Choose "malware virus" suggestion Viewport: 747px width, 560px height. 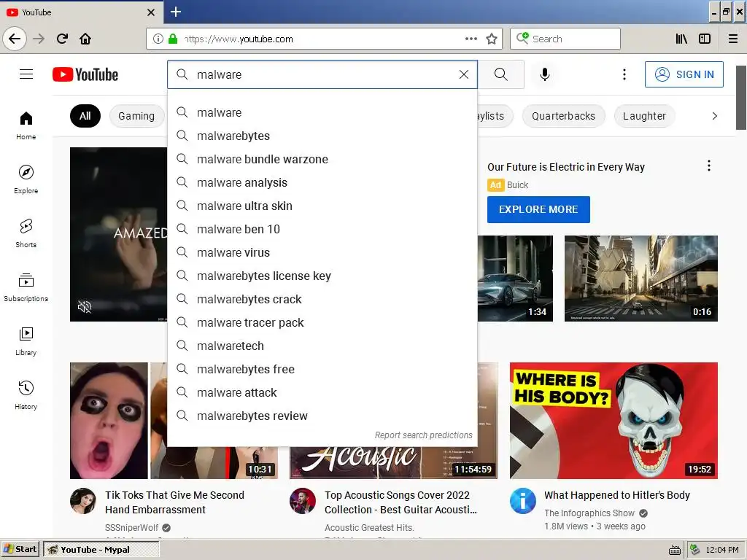pos(322,252)
